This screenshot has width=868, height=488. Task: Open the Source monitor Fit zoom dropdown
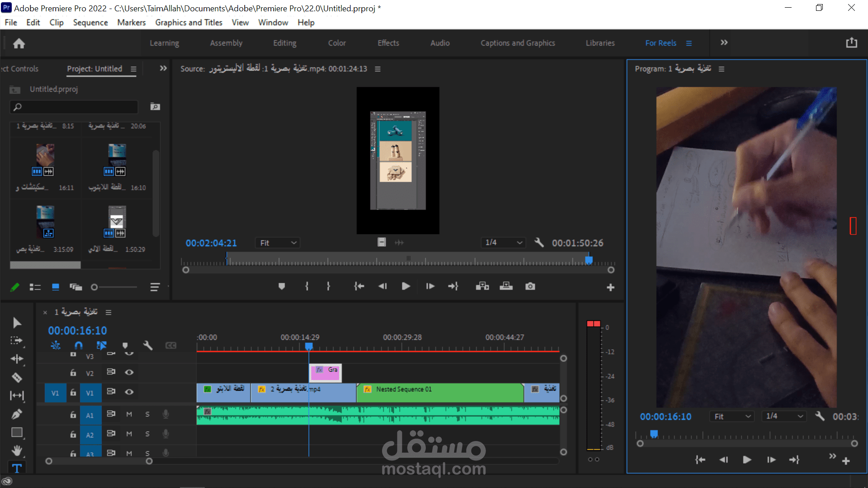pyautogui.click(x=278, y=243)
